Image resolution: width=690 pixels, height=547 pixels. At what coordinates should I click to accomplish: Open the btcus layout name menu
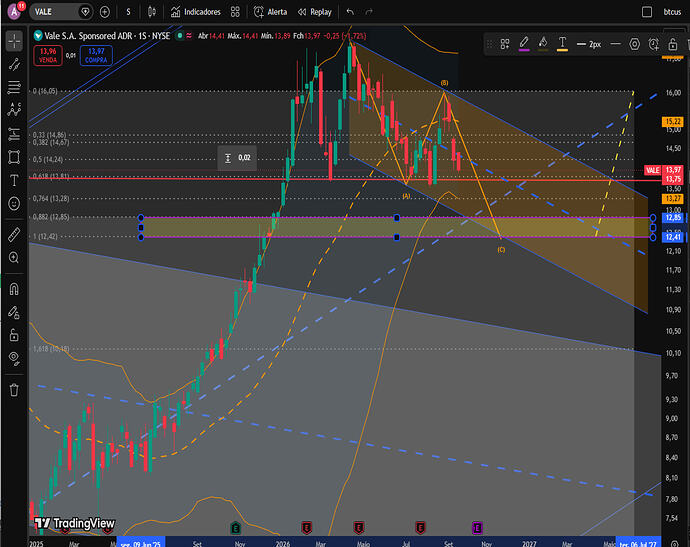[x=672, y=12]
